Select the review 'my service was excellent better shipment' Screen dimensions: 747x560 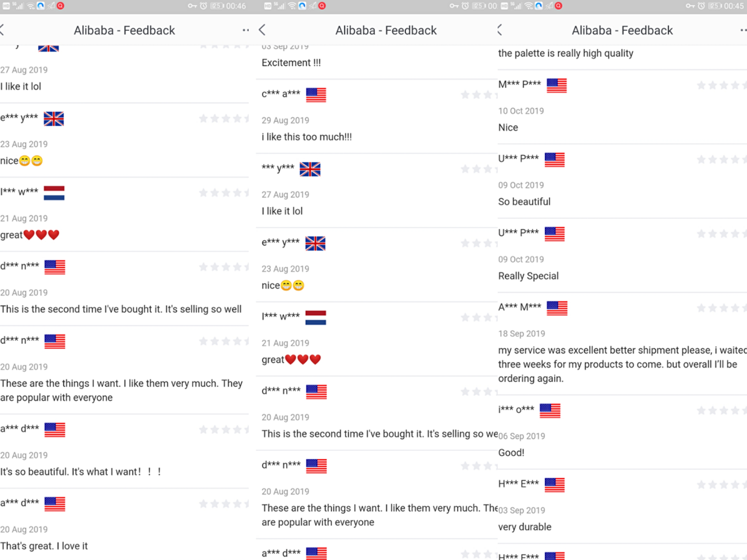pos(622,364)
